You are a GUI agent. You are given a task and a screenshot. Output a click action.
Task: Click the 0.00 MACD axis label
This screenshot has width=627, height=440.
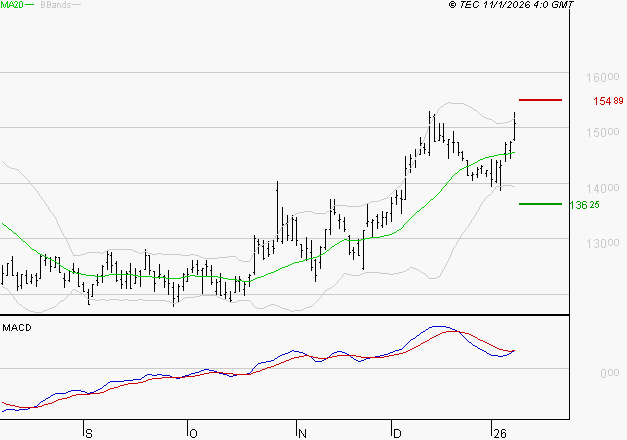click(609, 373)
